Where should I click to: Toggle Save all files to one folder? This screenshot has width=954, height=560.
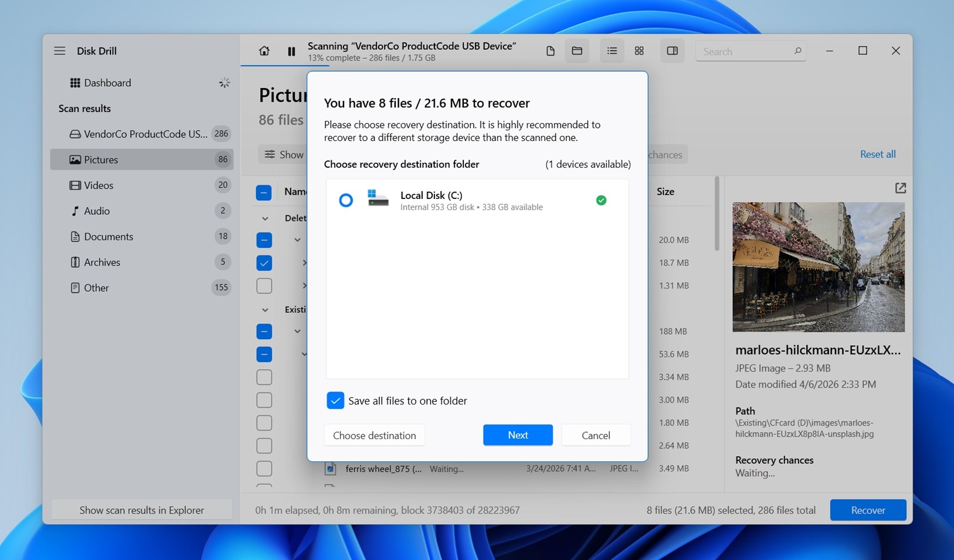tap(335, 400)
